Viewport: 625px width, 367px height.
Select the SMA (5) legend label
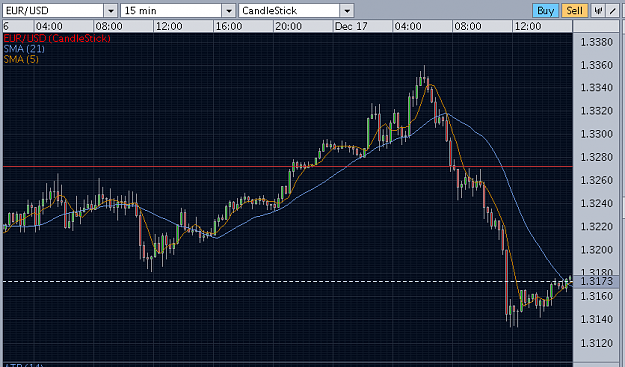(21, 59)
